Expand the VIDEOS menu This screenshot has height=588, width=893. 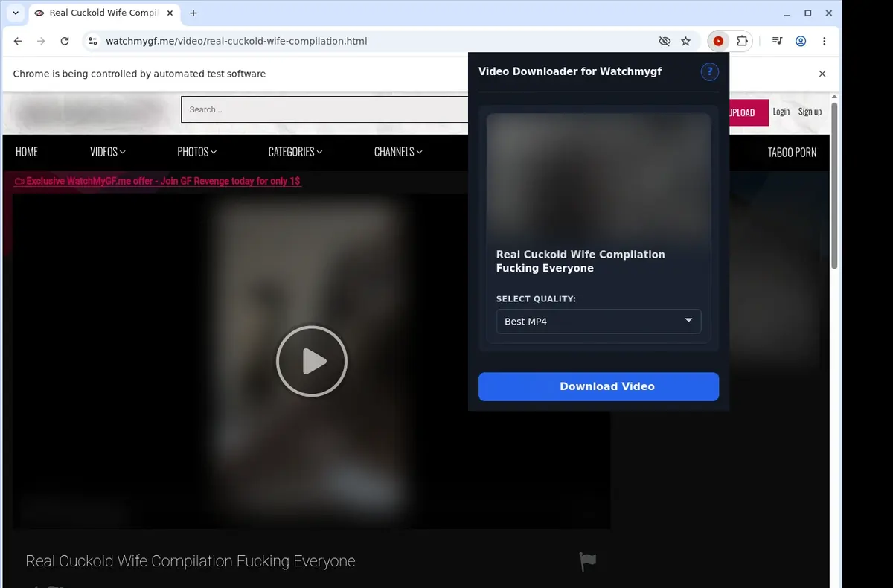click(108, 152)
